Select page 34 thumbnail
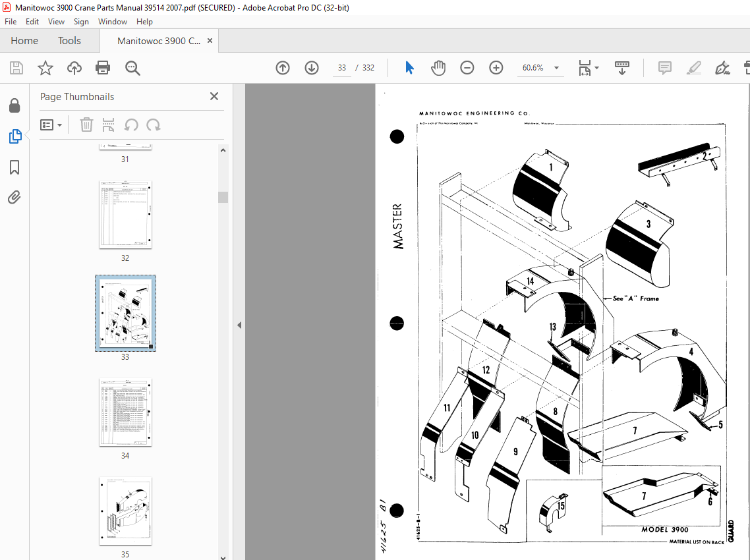This screenshot has height=560, width=750. [125, 412]
